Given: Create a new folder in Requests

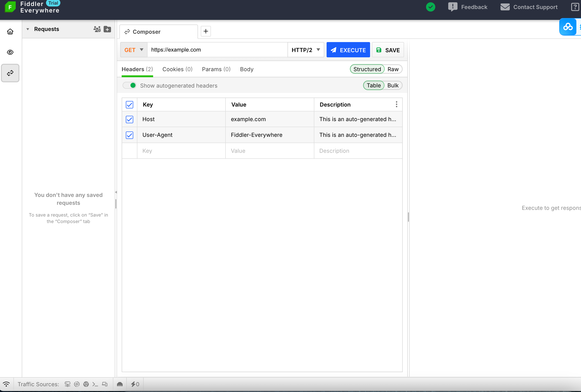Looking at the screenshot, I should pos(107,29).
